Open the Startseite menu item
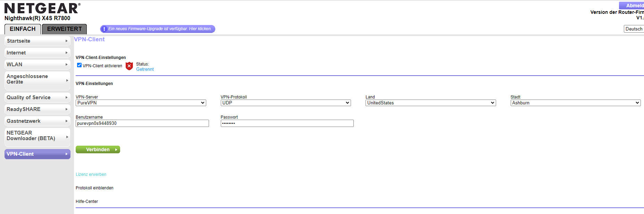The image size is (644, 214). (x=37, y=41)
